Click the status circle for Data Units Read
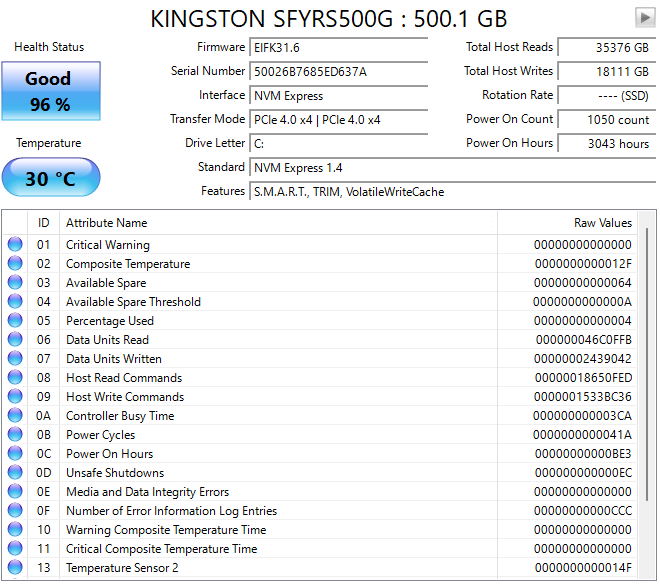The width and height of the screenshot is (660, 585). coord(15,340)
